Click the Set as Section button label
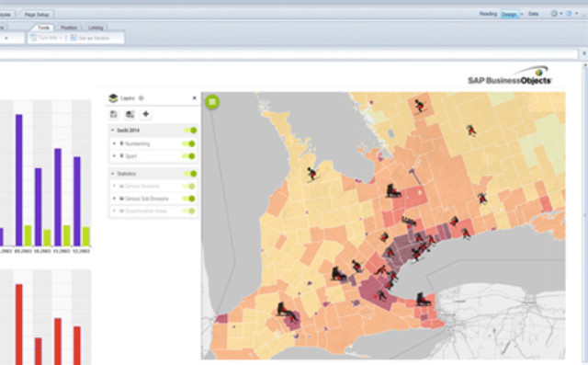Viewport: 588px width, 365px height. (94, 38)
